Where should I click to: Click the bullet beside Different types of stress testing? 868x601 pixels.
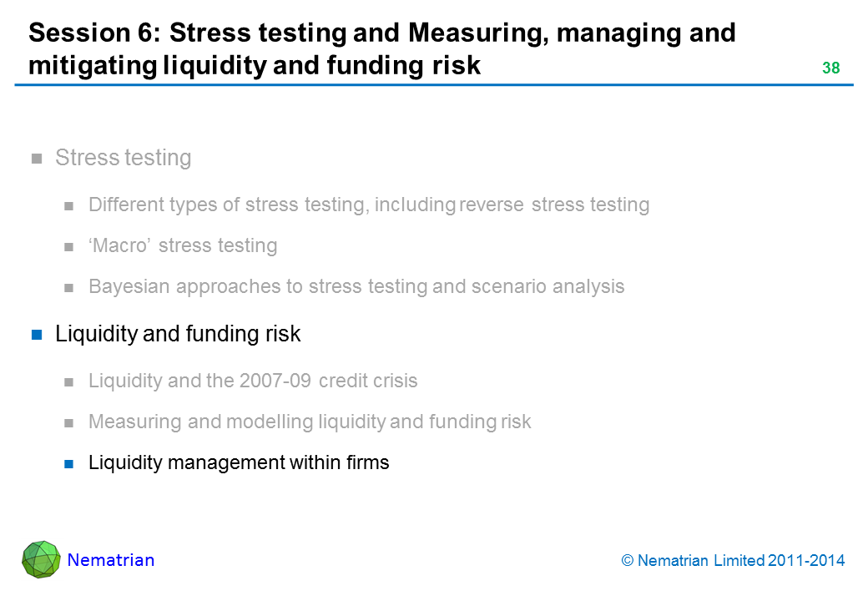coord(70,206)
